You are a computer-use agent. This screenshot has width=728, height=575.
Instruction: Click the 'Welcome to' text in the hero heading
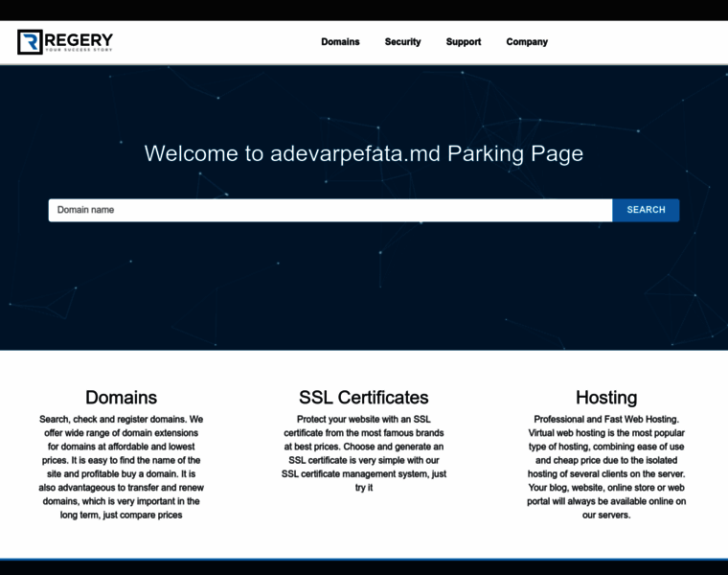(204, 153)
